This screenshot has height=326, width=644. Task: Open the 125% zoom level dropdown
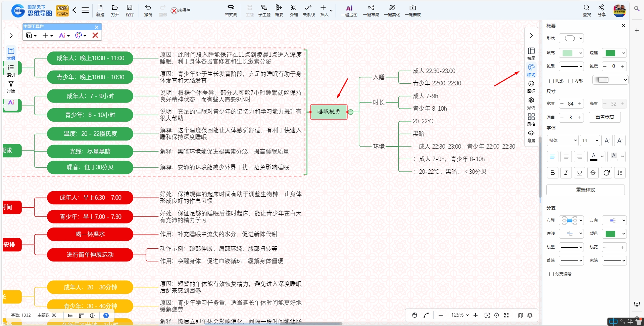pyautogui.click(x=460, y=315)
